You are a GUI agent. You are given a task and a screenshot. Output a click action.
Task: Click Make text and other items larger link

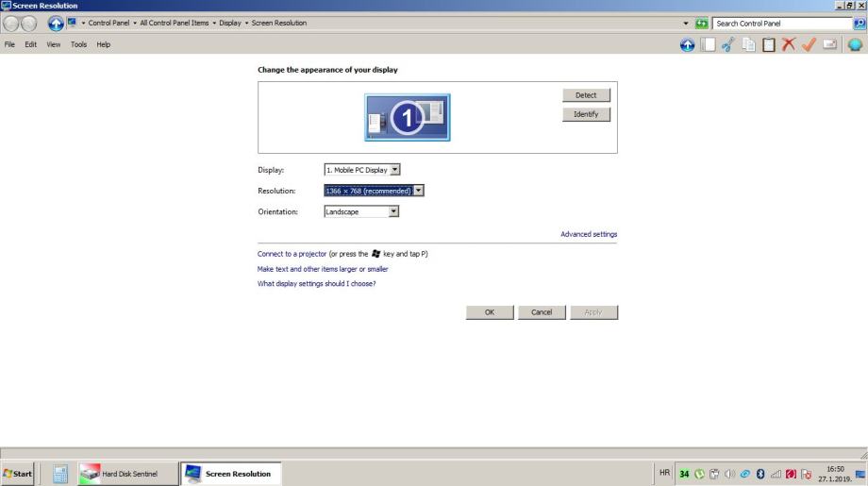pyautogui.click(x=322, y=269)
